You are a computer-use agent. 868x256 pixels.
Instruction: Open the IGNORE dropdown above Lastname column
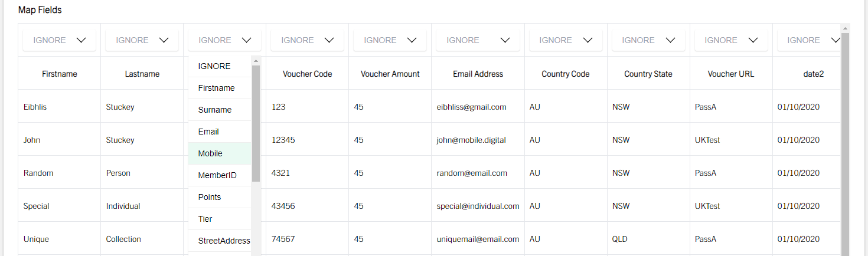[x=142, y=40]
